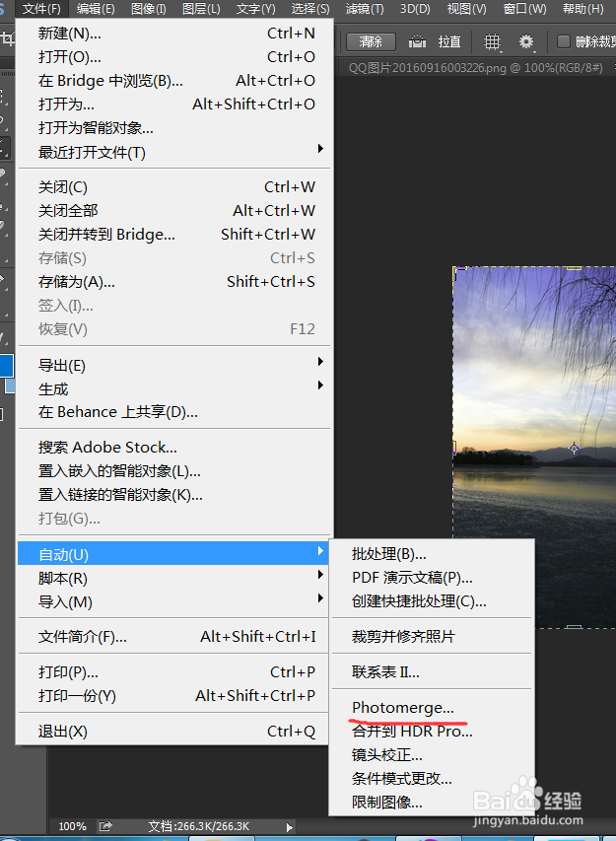
Task: Choose 关闭(C) menu entry
Action: [x=175, y=186]
